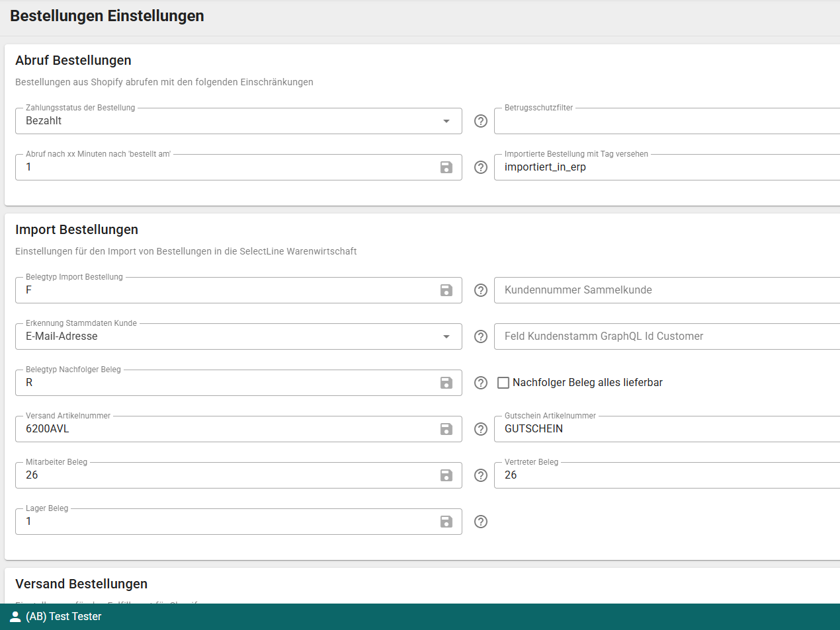This screenshot has height=630, width=840.
Task: Show help for Versand Artikelnummer
Action: tap(481, 429)
